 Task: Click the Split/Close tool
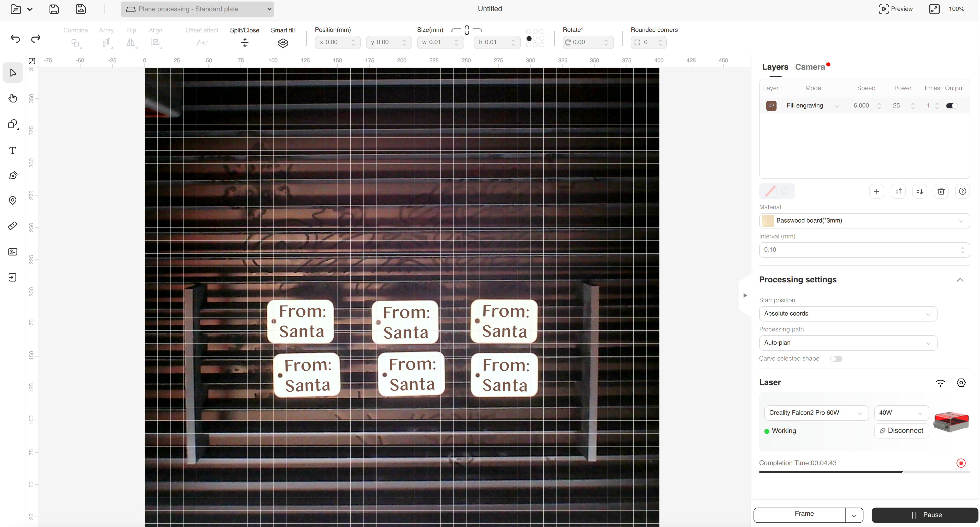[245, 43]
